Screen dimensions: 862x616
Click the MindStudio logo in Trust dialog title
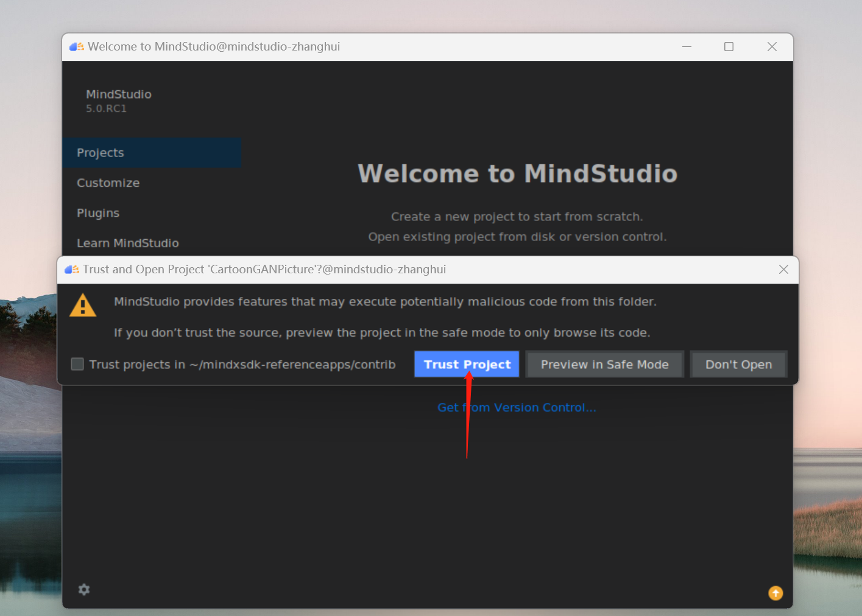tap(72, 270)
